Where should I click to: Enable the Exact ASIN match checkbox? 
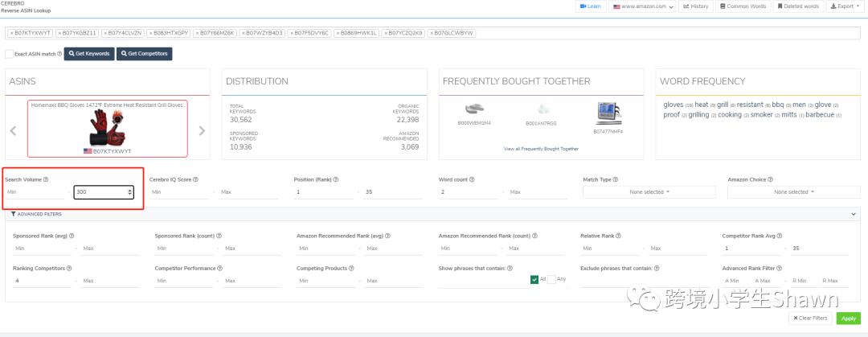(x=9, y=54)
